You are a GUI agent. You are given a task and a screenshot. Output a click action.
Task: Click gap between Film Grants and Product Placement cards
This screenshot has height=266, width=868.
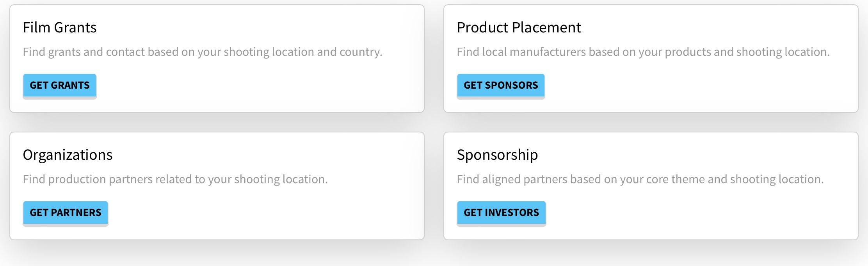click(434, 59)
